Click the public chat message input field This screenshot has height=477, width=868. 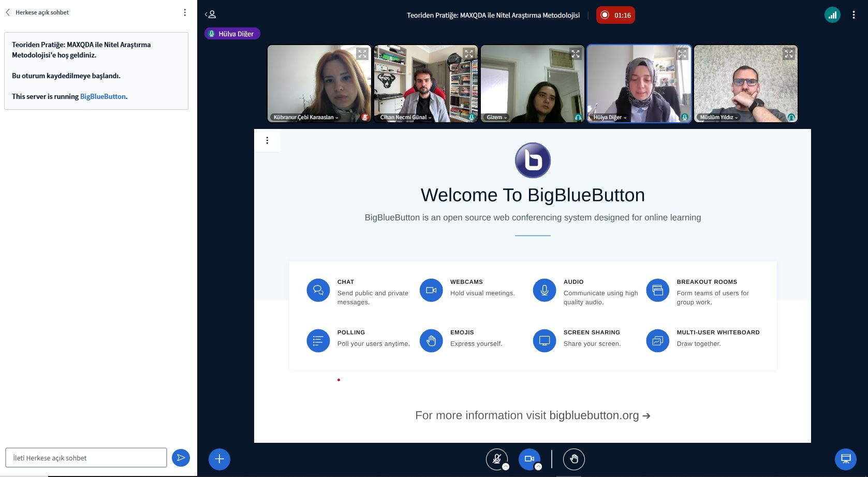pos(86,458)
